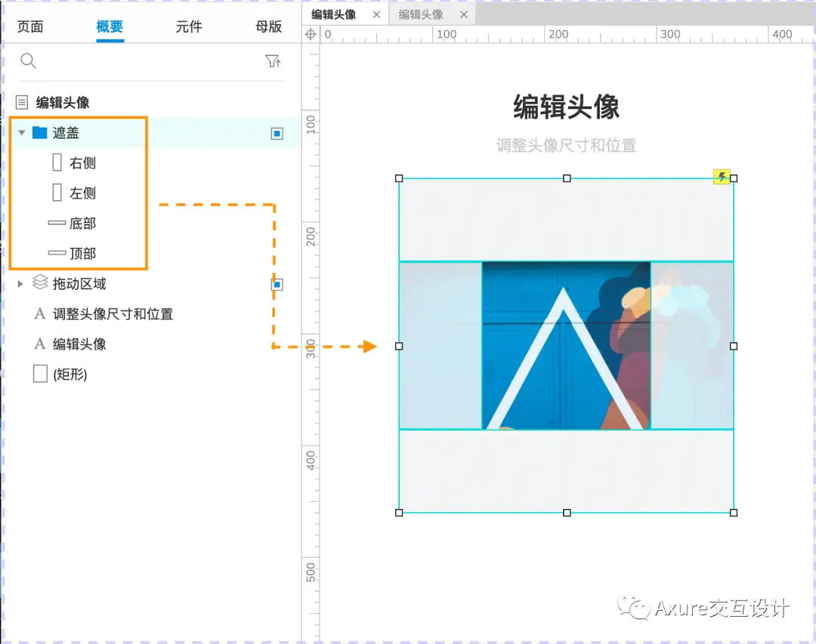
Task: Open the 元件 panel tab
Action: click(188, 26)
